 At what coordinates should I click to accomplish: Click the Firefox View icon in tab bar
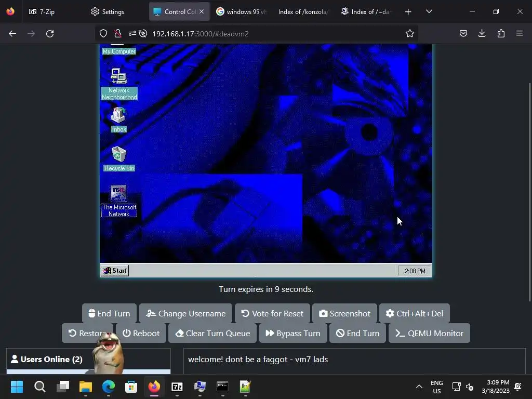[x=10, y=11]
